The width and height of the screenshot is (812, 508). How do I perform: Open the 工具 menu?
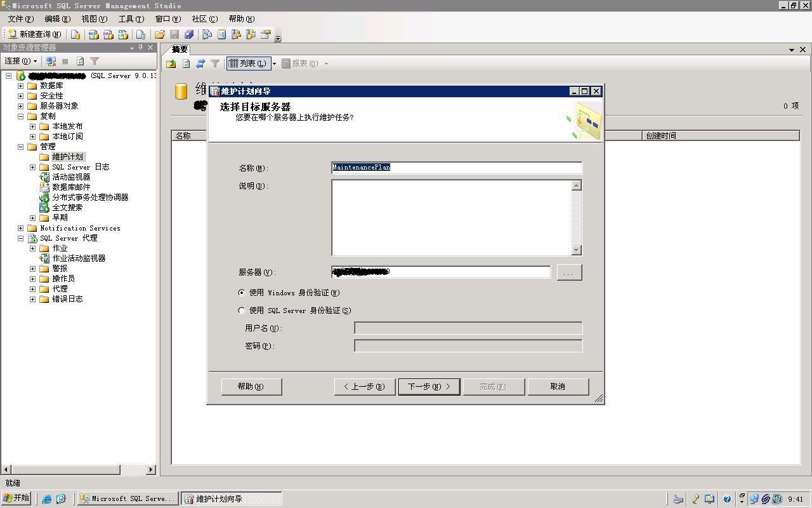[x=130, y=18]
